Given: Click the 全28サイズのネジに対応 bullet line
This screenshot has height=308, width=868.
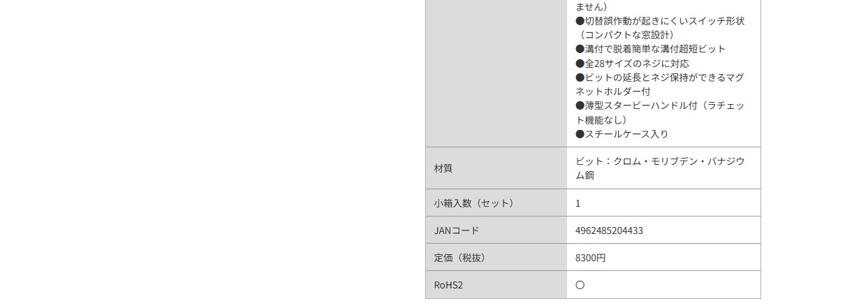Looking at the screenshot, I should click(632, 64).
